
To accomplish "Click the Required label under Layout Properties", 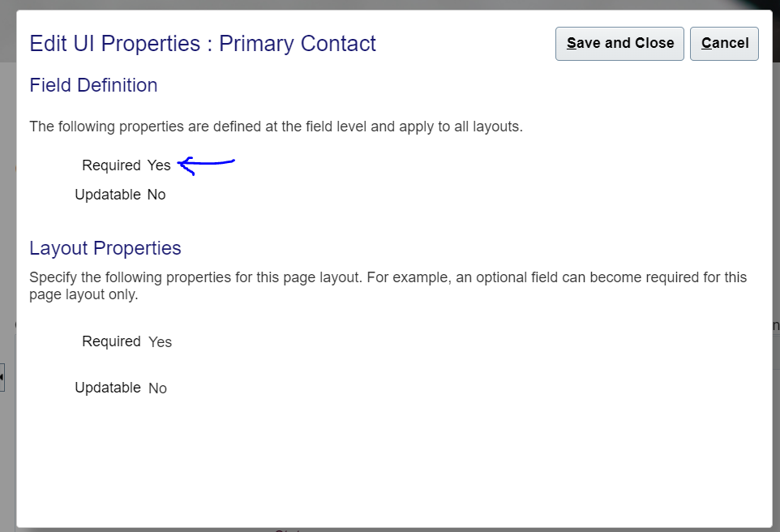I will [x=111, y=341].
